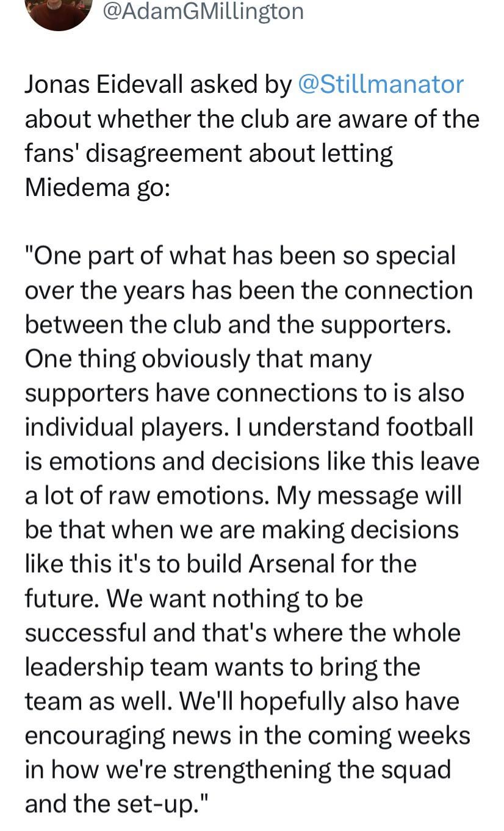The height and width of the screenshot is (831, 504).
Task: Click the name Jonas Eidevall
Action: click(x=104, y=84)
